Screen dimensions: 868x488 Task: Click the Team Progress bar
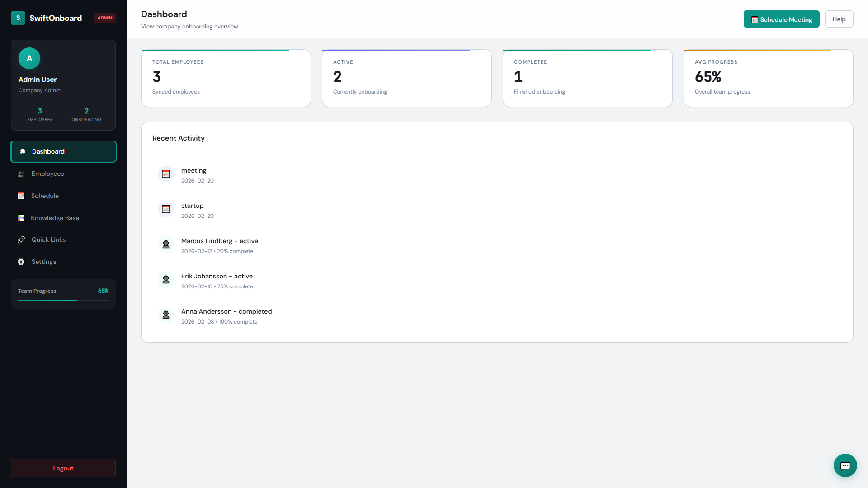63,300
